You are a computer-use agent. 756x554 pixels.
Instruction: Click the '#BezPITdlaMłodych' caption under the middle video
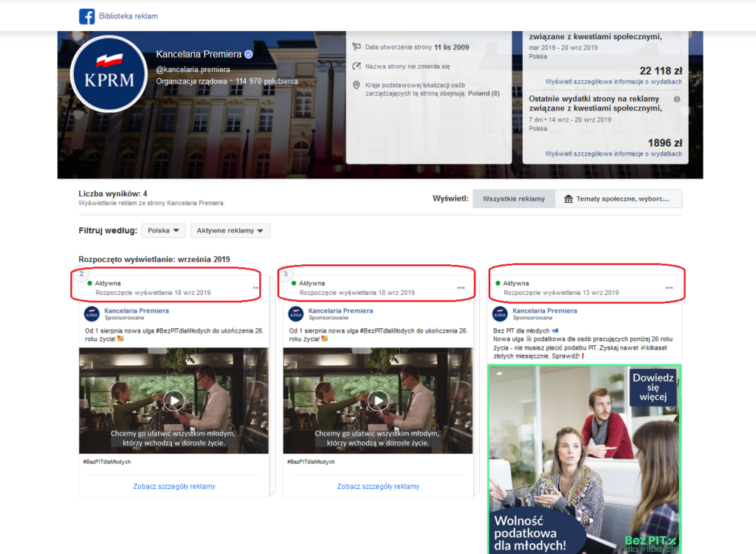pyautogui.click(x=311, y=462)
